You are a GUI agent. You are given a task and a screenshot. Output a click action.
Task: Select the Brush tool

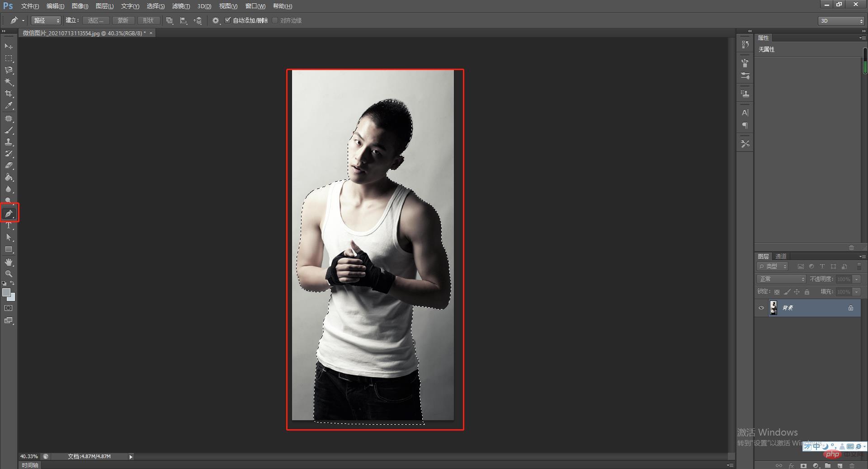pos(9,131)
